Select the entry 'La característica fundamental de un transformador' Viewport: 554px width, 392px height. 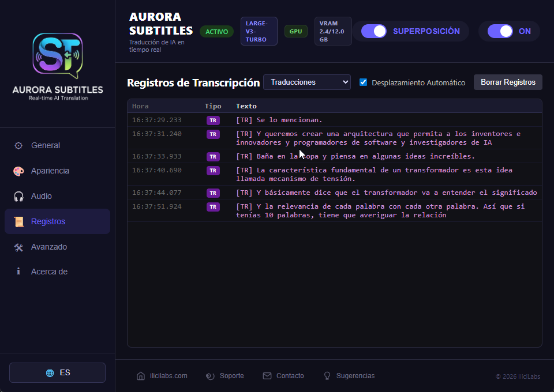tap(374, 174)
